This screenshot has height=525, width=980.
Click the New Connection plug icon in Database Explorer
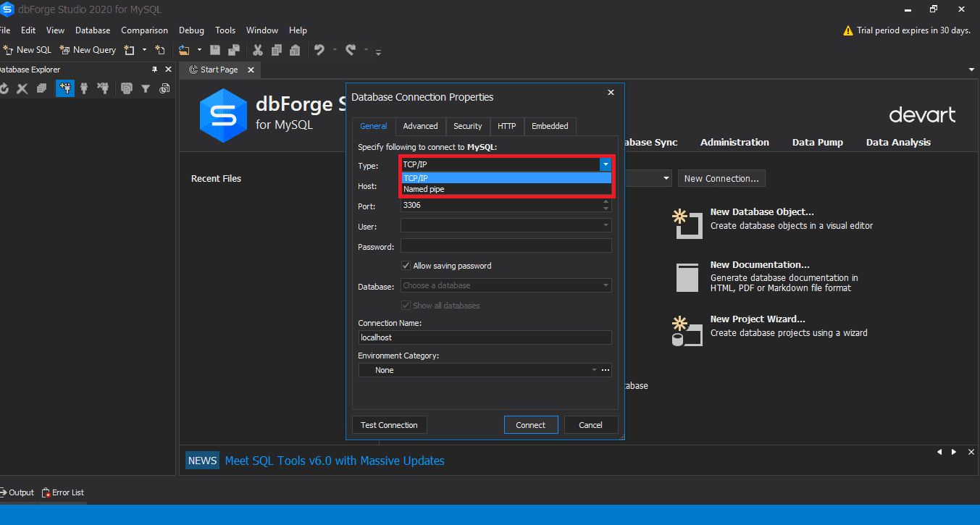(x=65, y=88)
